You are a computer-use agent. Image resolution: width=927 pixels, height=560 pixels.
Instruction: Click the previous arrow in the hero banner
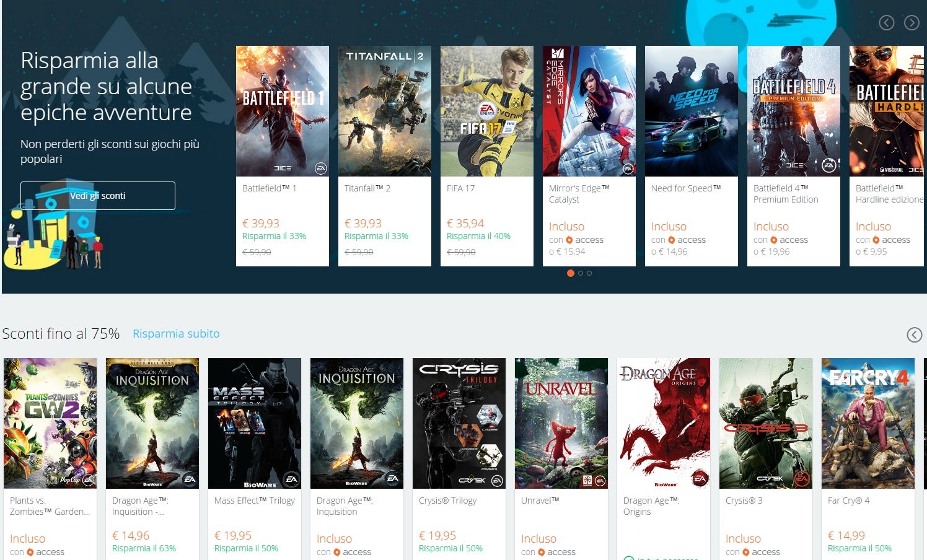[x=887, y=23]
